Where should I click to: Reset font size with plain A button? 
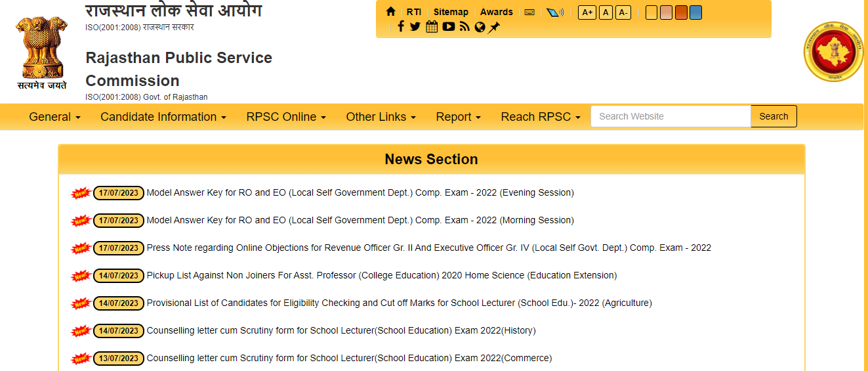tap(606, 12)
